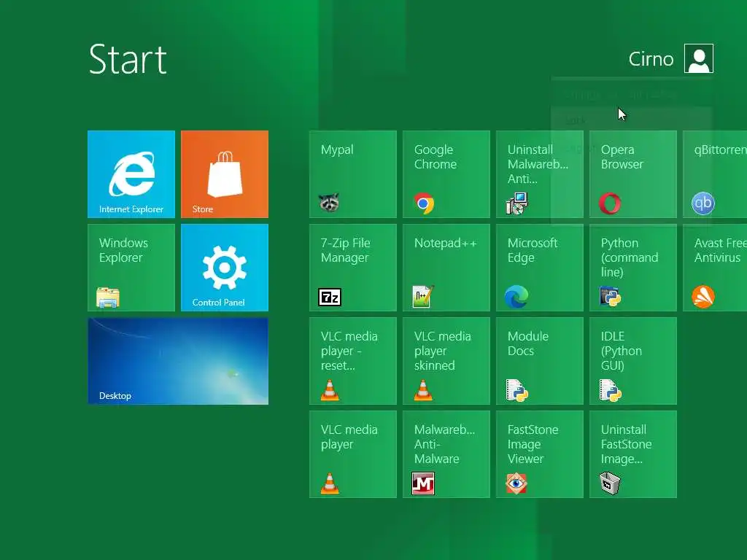The width and height of the screenshot is (747, 560).
Task: Open the qBittorrent tile
Action: tap(715, 174)
